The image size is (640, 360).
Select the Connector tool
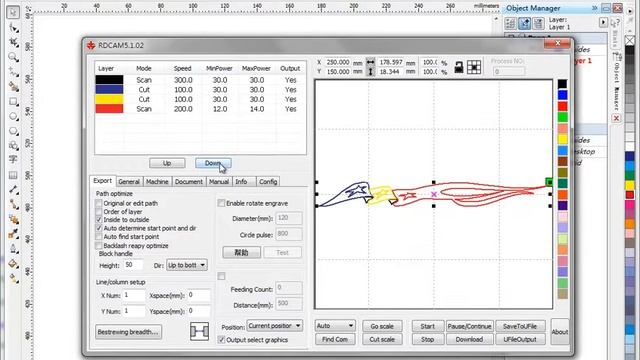(13, 204)
